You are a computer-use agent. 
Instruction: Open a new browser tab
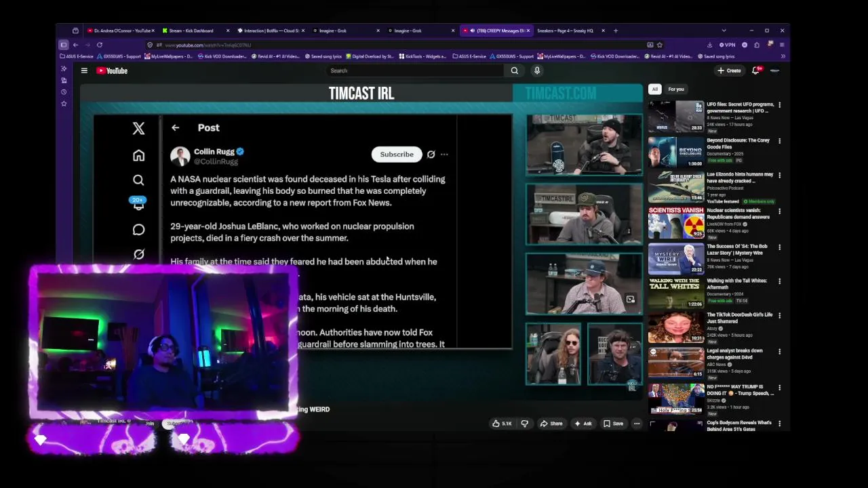pos(616,30)
